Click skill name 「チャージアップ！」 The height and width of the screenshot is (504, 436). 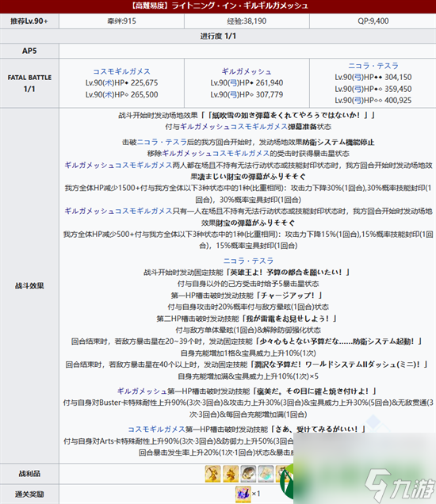coord(288,295)
